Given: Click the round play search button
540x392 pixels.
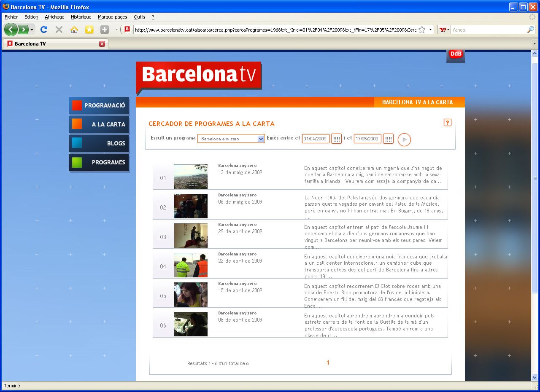Looking at the screenshot, I should (404, 140).
